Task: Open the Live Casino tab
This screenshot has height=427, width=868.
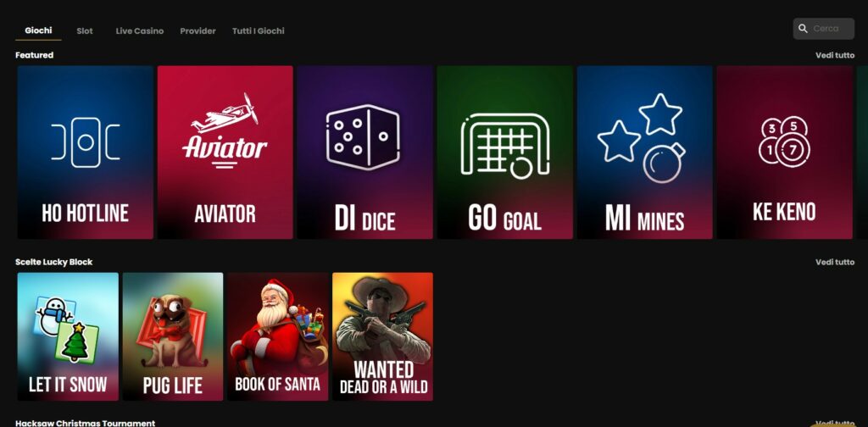Action: pyautogui.click(x=140, y=31)
